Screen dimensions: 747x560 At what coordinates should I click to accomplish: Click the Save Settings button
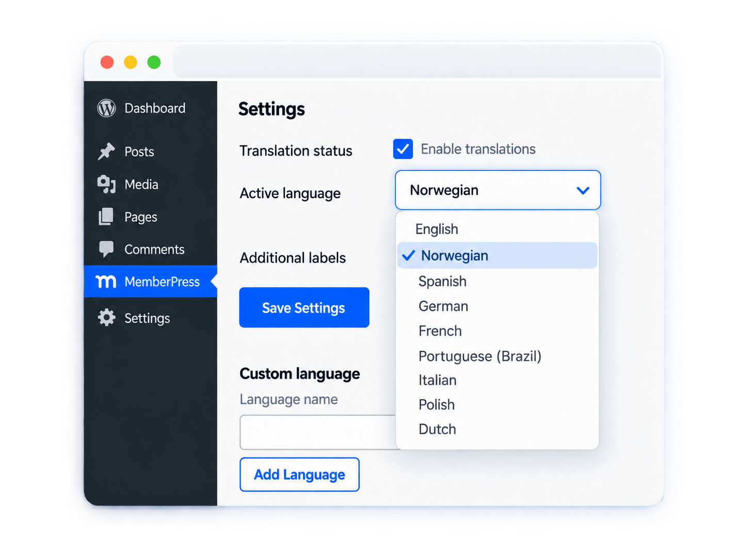point(304,307)
